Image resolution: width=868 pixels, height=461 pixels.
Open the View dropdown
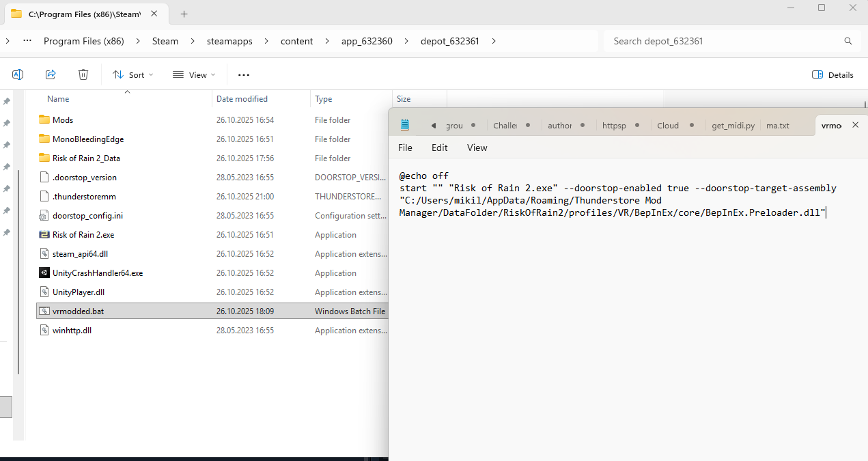pos(194,74)
